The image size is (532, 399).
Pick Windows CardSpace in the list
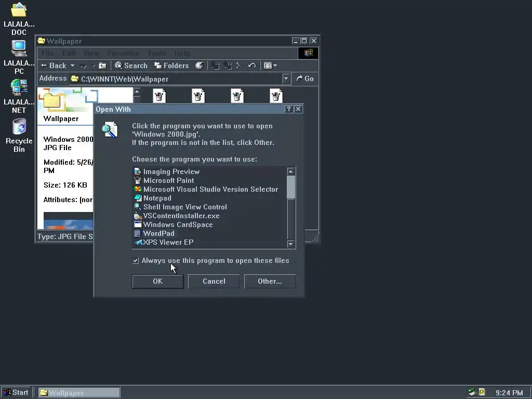click(x=174, y=224)
